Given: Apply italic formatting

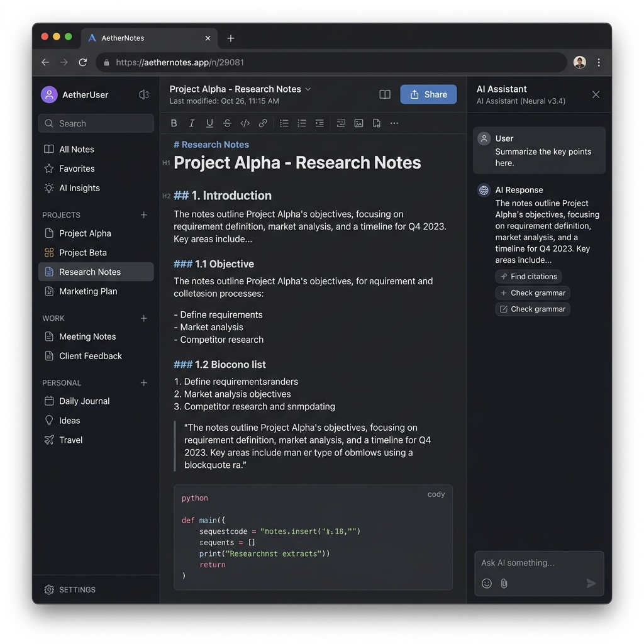Looking at the screenshot, I should tap(191, 123).
